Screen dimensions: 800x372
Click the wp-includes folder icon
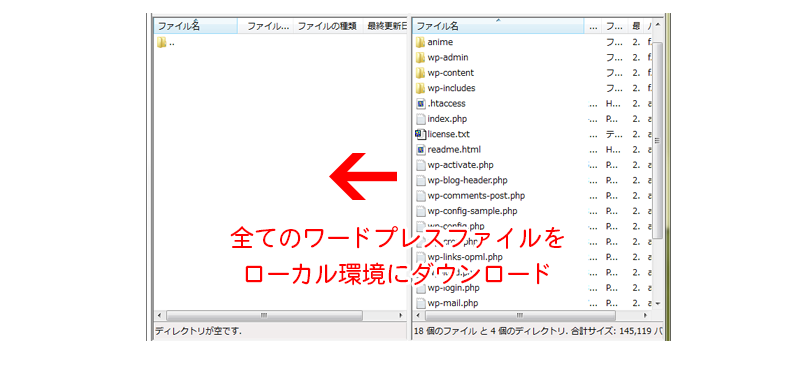pyautogui.click(x=420, y=88)
